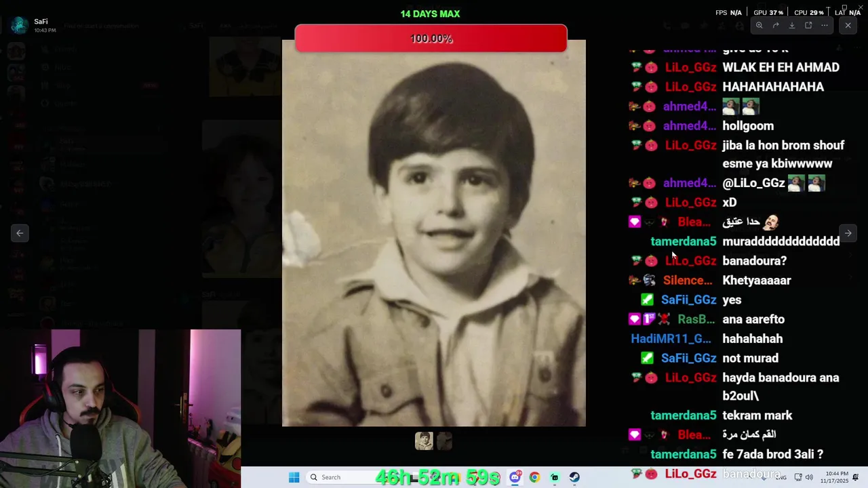Click the FPS N/A performance readout
This screenshot has height=488, width=868.
[728, 13]
